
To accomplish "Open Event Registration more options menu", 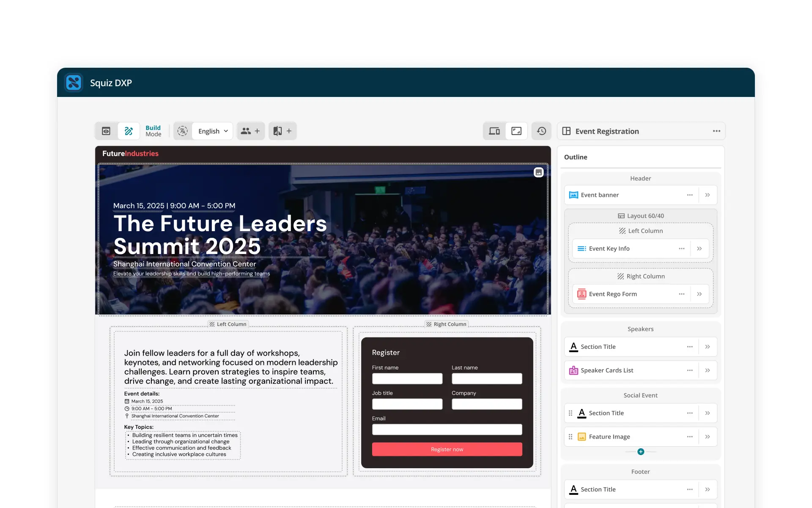I will pos(716,131).
